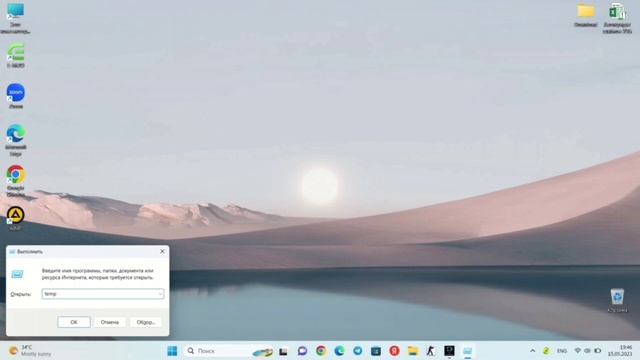Open the This PC desktop shortcut
Screen dimensions: 640x360
pyautogui.click(x=16, y=18)
